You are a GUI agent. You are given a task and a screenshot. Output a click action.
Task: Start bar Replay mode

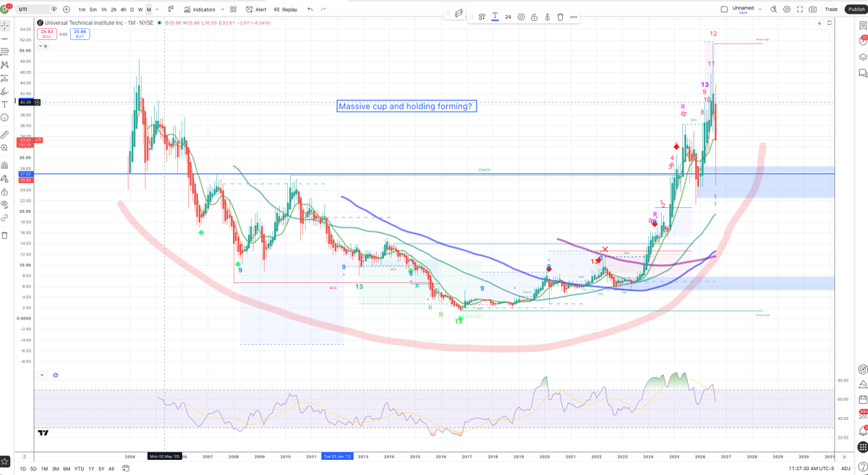point(286,9)
